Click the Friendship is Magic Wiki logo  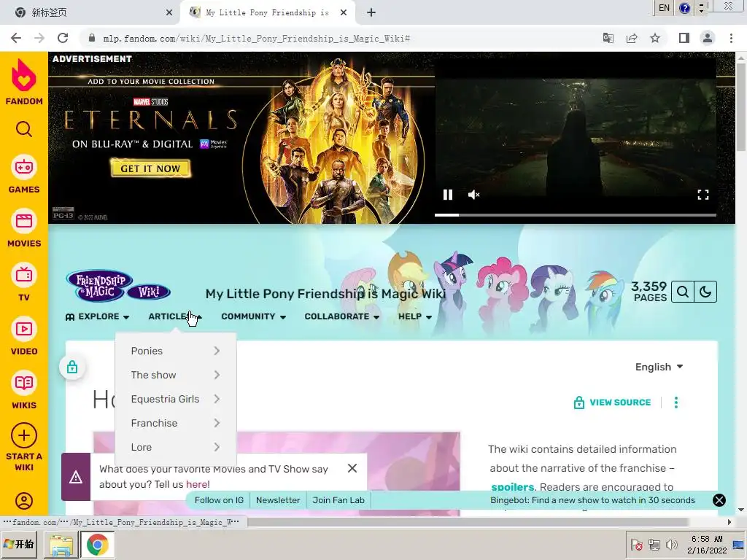pos(118,286)
